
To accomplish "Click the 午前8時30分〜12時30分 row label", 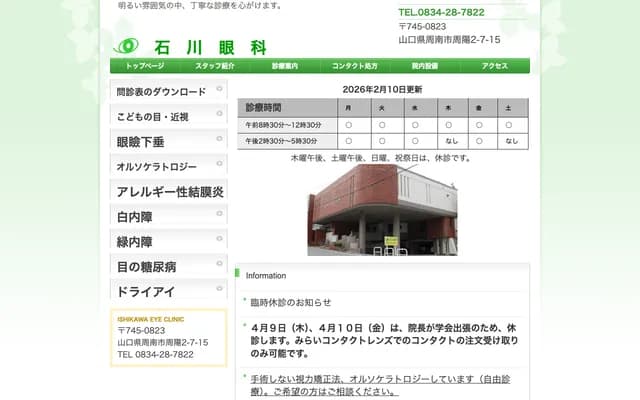I will coord(287,125).
